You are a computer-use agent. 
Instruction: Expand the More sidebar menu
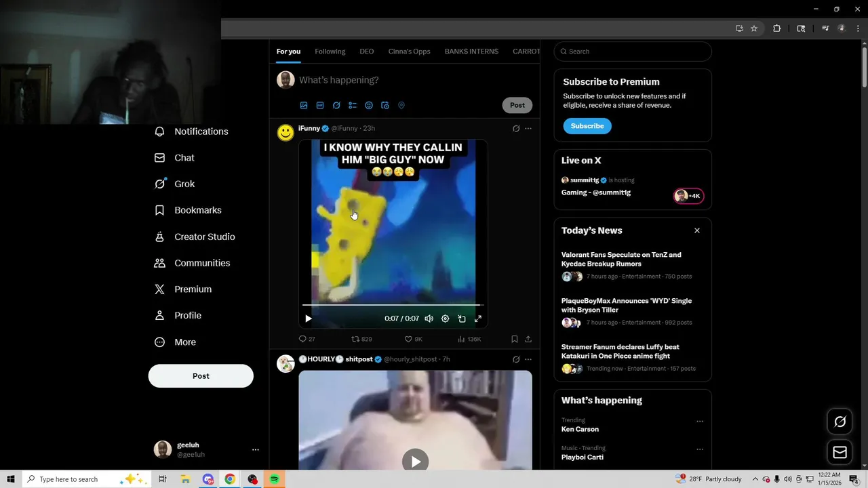point(176,342)
